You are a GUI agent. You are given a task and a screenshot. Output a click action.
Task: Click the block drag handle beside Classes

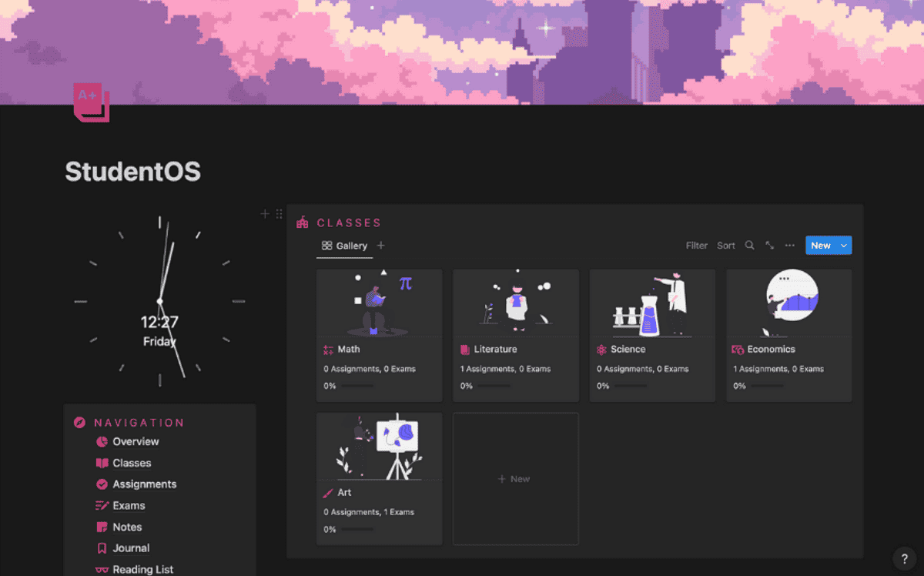[279, 214]
